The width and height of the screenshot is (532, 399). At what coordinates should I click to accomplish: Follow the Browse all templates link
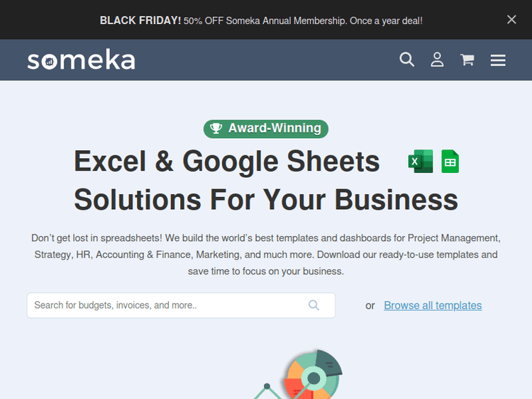[x=433, y=305]
